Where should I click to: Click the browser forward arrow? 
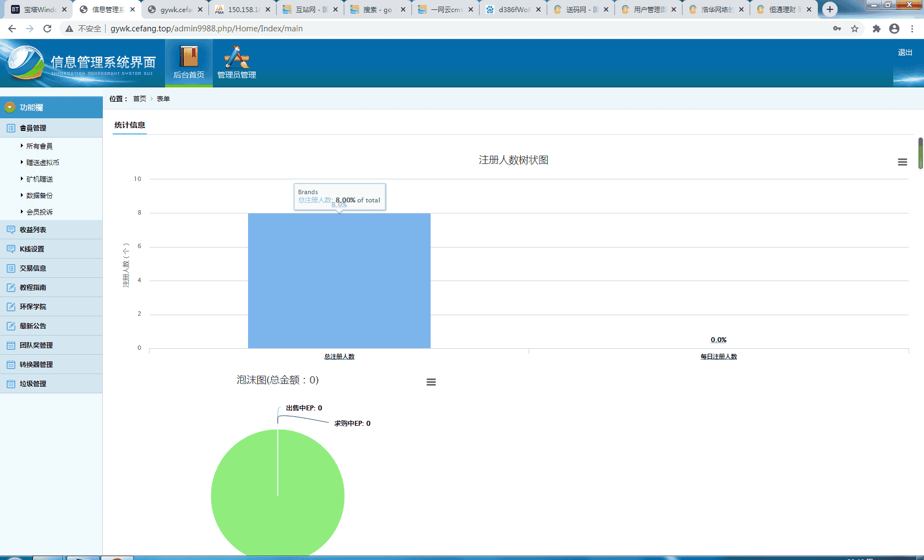coord(30,29)
